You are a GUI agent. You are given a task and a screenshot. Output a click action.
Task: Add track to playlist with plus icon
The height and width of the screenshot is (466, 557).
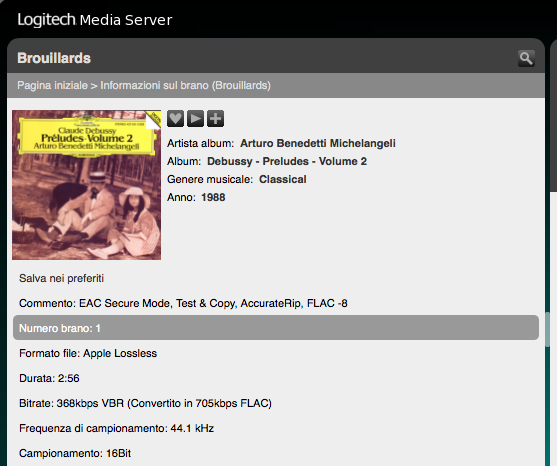[216, 118]
